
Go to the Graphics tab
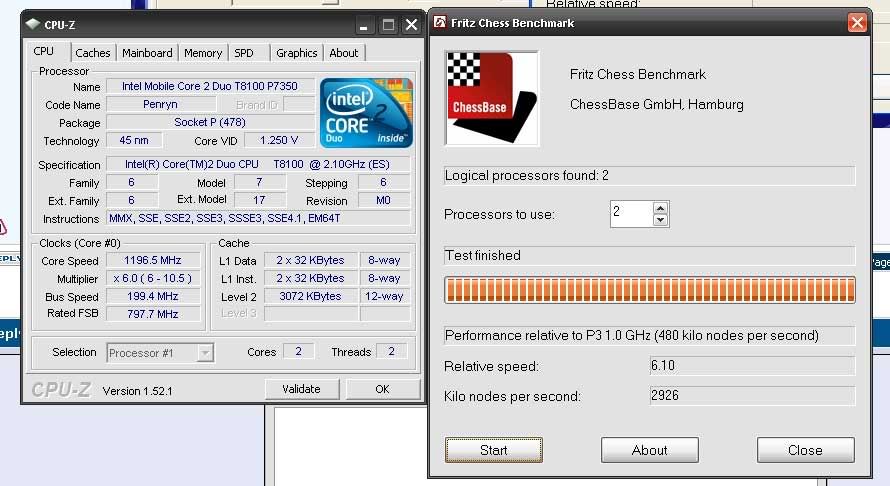point(296,53)
